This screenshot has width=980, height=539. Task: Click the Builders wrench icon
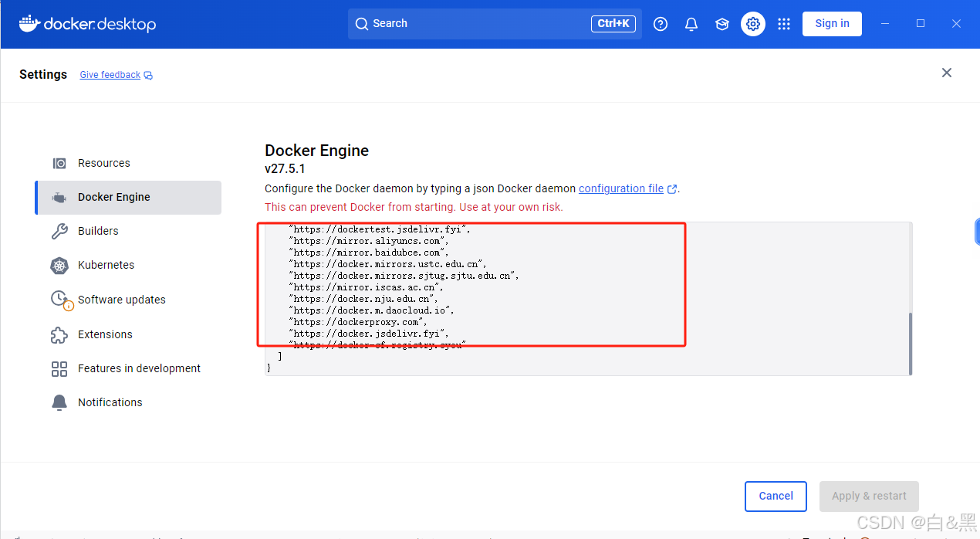click(x=59, y=231)
